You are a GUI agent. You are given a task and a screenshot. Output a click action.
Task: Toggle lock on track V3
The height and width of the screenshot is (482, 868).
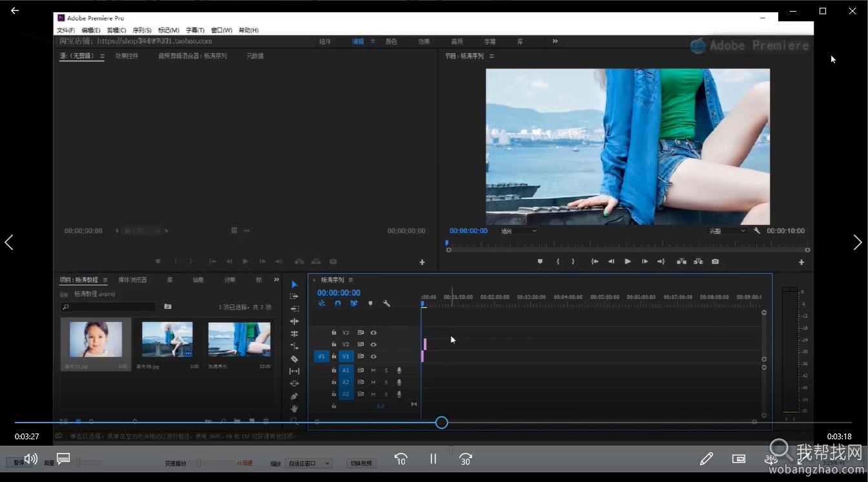pos(334,333)
